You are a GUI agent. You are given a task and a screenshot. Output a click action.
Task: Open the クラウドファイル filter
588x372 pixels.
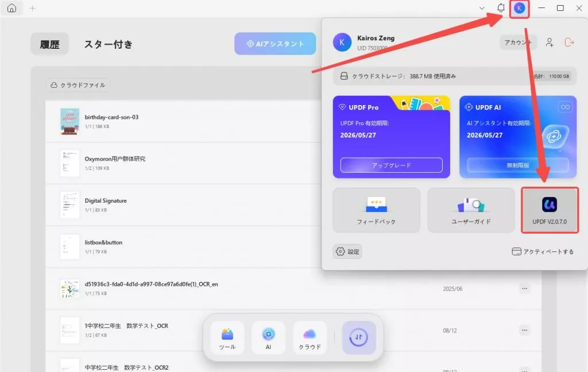78,85
